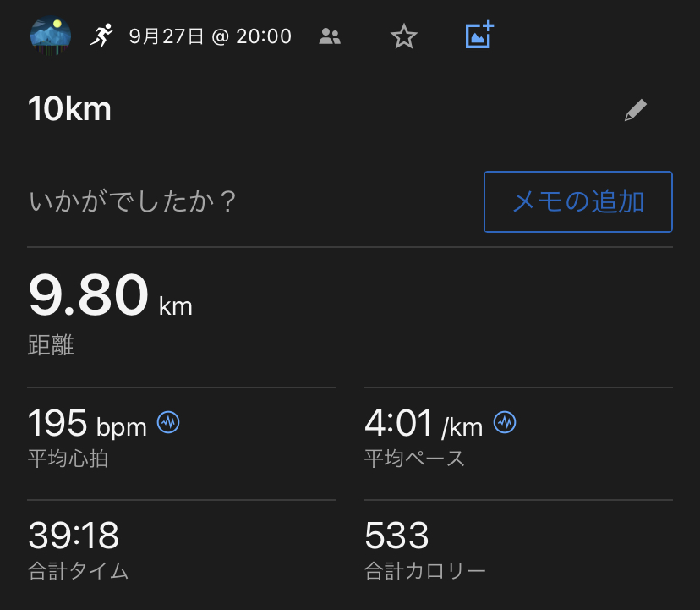Click the pace chart icon

pyautogui.click(x=505, y=422)
